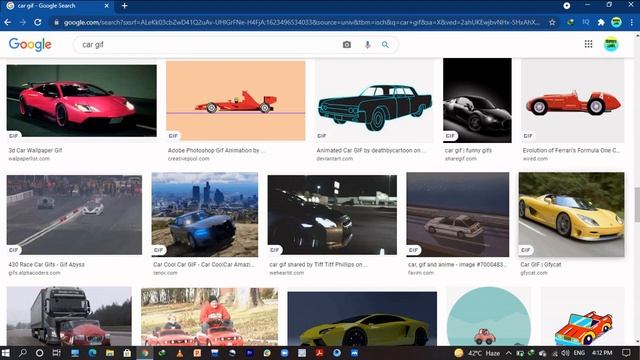This screenshot has height=360, width=640.
Task: Start voice search with microphone icon
Action: 367,44
